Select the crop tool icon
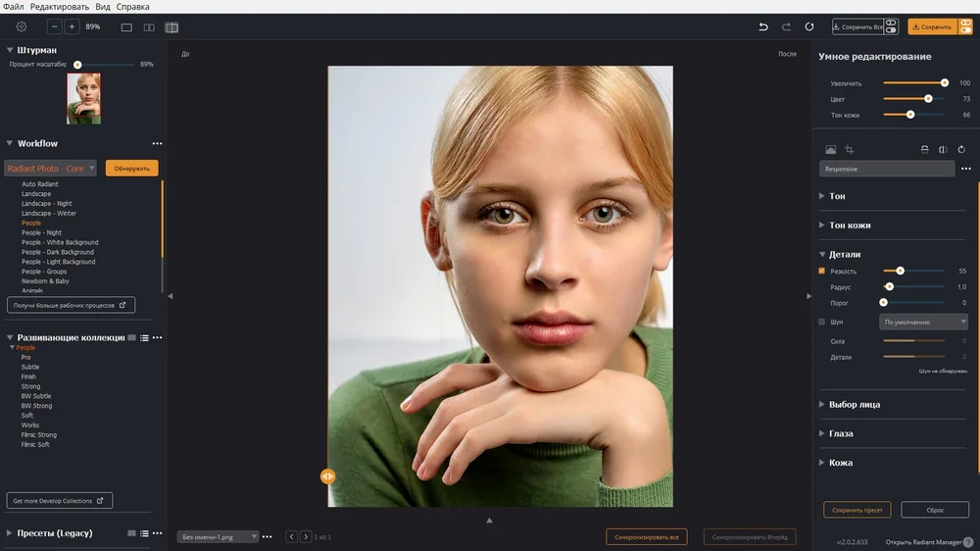The image size is (980, 551). click(x=849, y=149)
